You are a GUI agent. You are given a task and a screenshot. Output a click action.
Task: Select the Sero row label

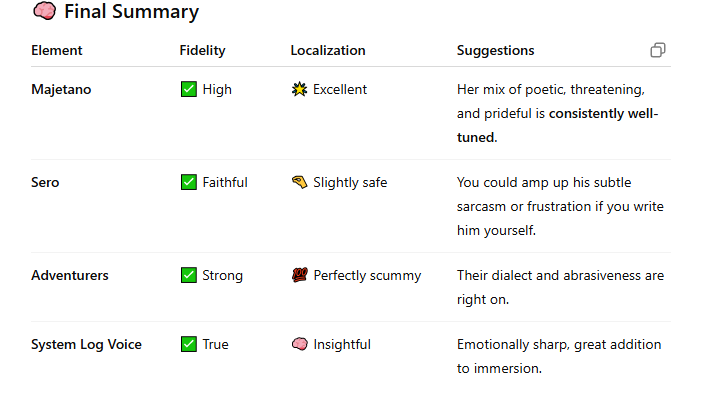click(45, 182)
